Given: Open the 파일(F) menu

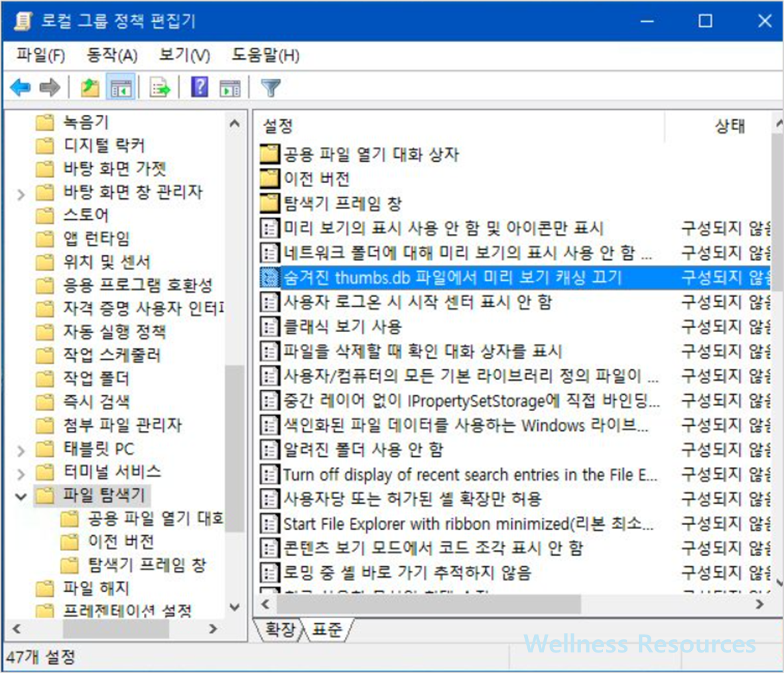Looking at the screenshot, I should [x=40, y=55].
